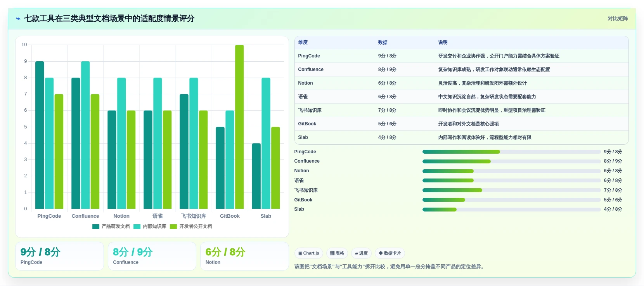
Task: Select the 数据卡片 tag
Action: click(390, 253)
